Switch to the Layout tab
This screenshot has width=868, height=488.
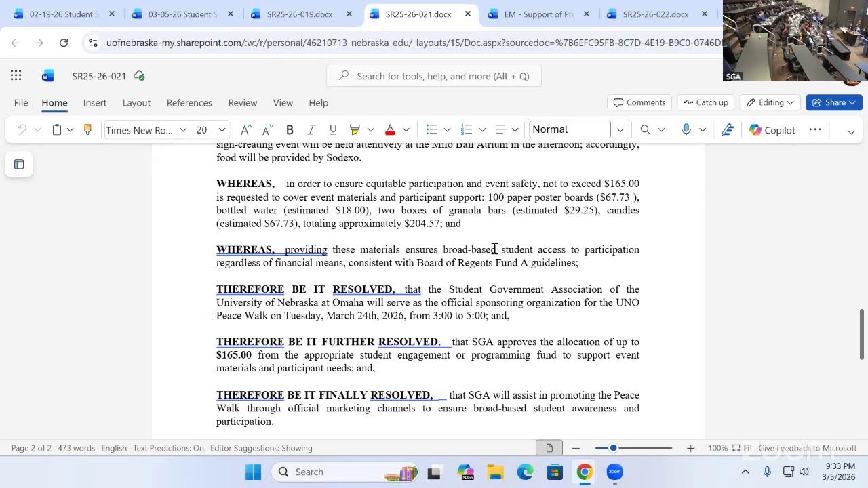pyautogui.click(x=136, y=103)
